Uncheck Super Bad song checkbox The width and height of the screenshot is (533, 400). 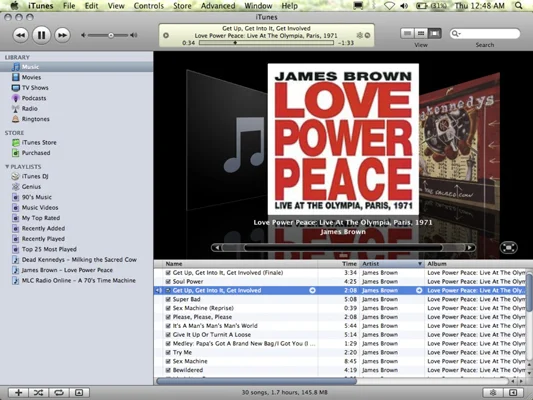pos(168,299)
